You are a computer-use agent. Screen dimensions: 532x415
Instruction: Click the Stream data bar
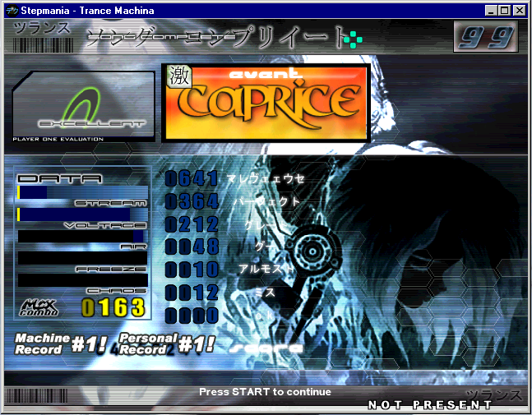pyautogui.click(x=82, y=192)
